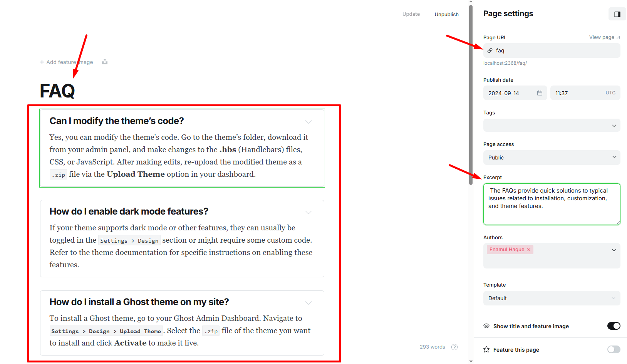Collapse the dark mode features FAQ card
Image resolution: width=627 pixels, height=364 pixels.
pyautogui.click(x=308, y=212)
